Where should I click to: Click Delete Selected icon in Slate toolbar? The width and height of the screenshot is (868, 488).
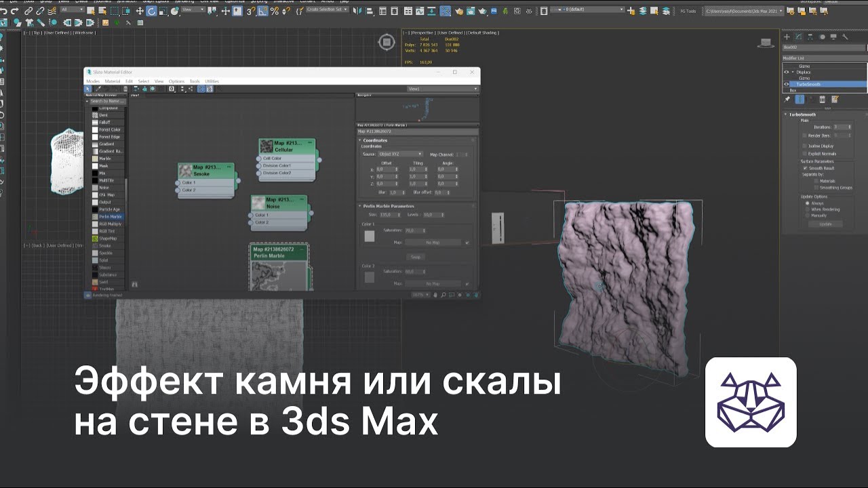click(125, 89)
